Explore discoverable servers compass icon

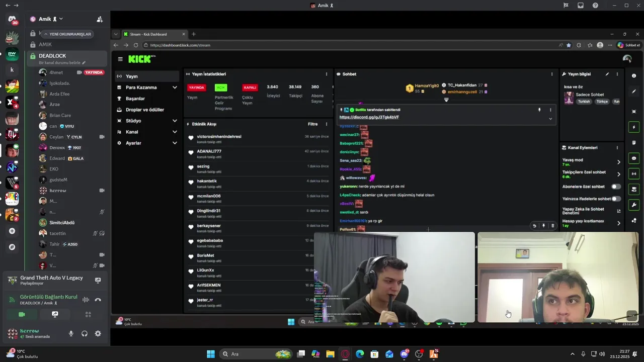12,247
